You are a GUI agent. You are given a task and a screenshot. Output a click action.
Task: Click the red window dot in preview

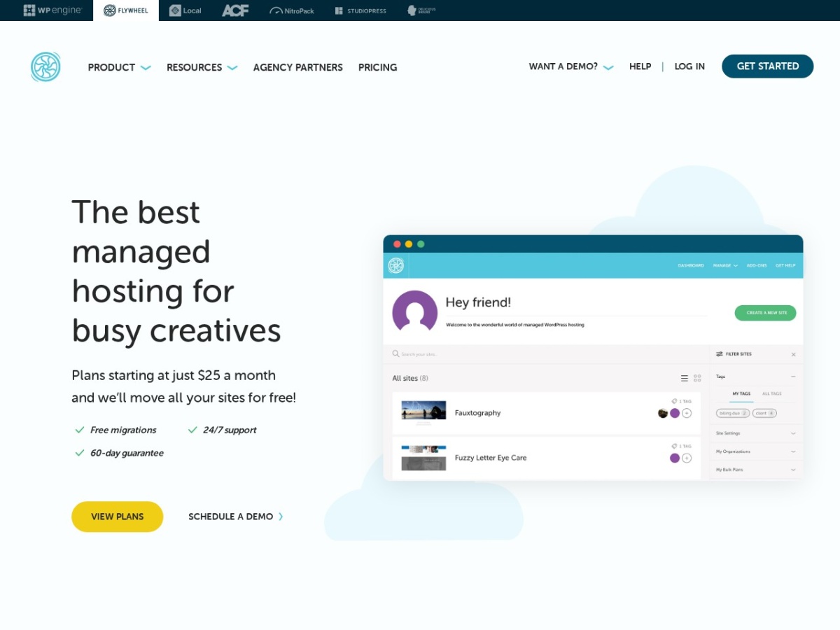[397, 244]
